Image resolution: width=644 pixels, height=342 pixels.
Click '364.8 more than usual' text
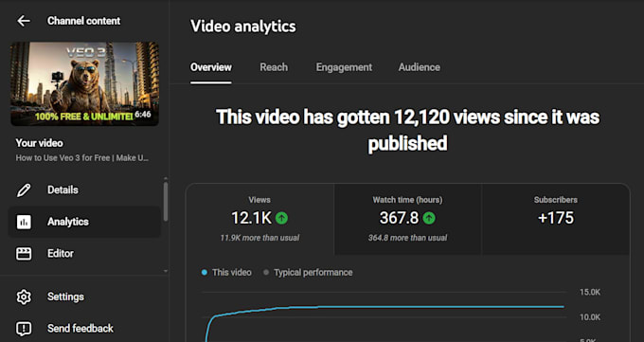(407, 238)
